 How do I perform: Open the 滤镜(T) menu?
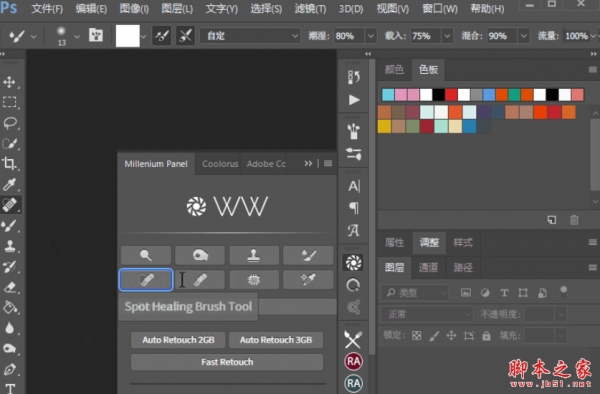coord(310,8)
